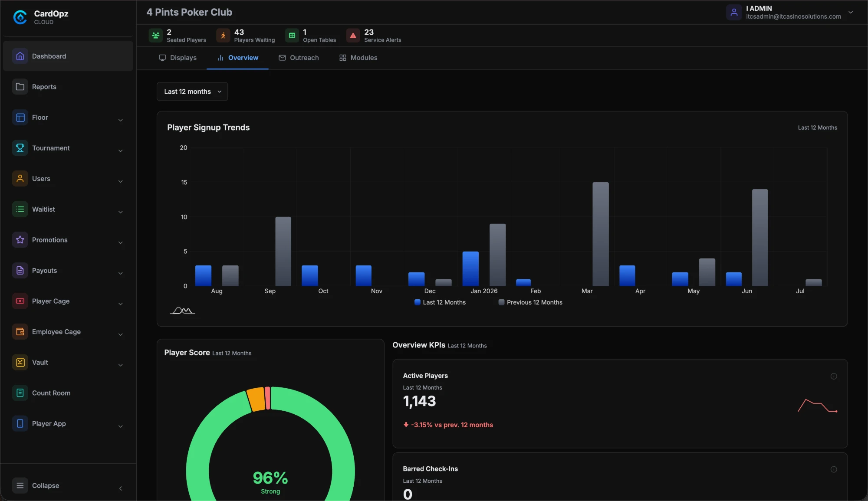The height and width of the screenshot is (501, 868).
Task: Click the orange donut chart segment
Action: (x=256, y=399)
